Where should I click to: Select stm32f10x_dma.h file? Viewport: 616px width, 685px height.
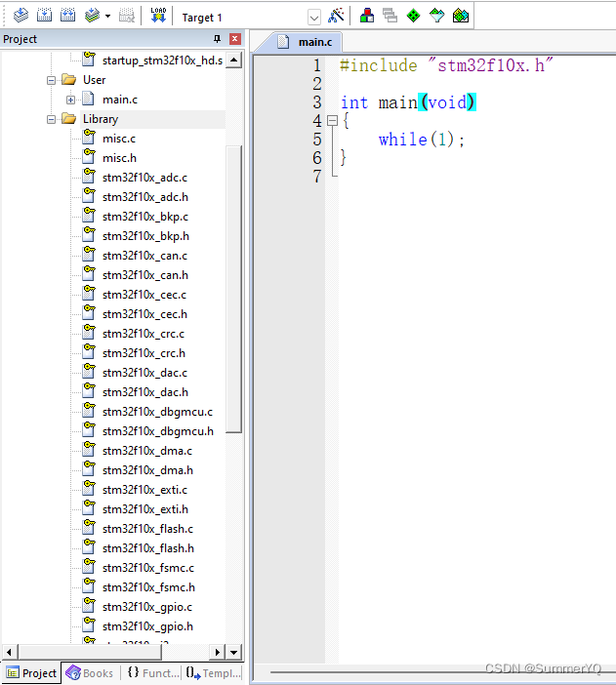(x=147, y=470)
